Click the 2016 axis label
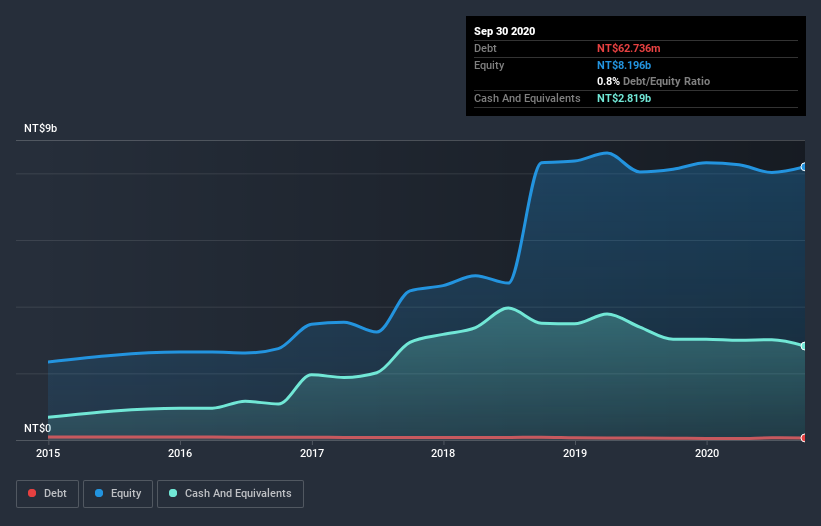821x526 pixels. [180, 453]
